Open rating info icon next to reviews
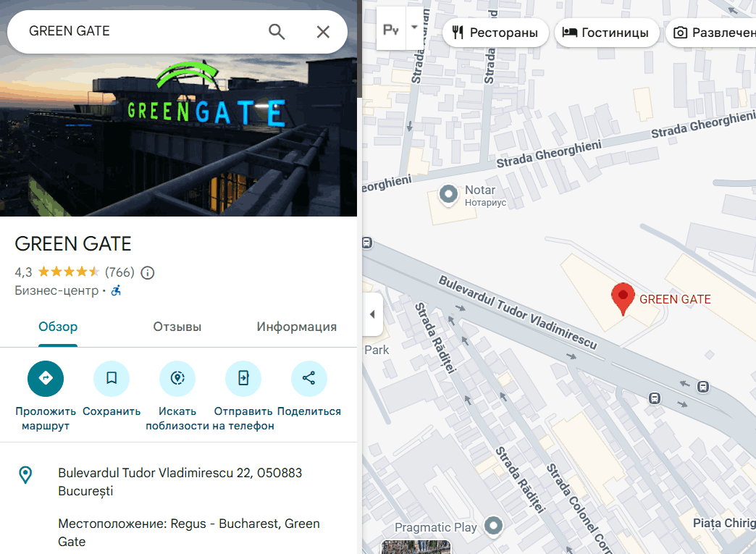This screenshot has width=756, height=554. coord(148,273)
